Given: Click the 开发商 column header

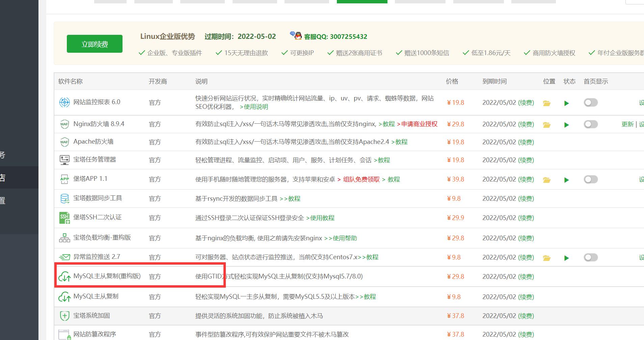Looking at the screenshot, I should pos(158,81).
